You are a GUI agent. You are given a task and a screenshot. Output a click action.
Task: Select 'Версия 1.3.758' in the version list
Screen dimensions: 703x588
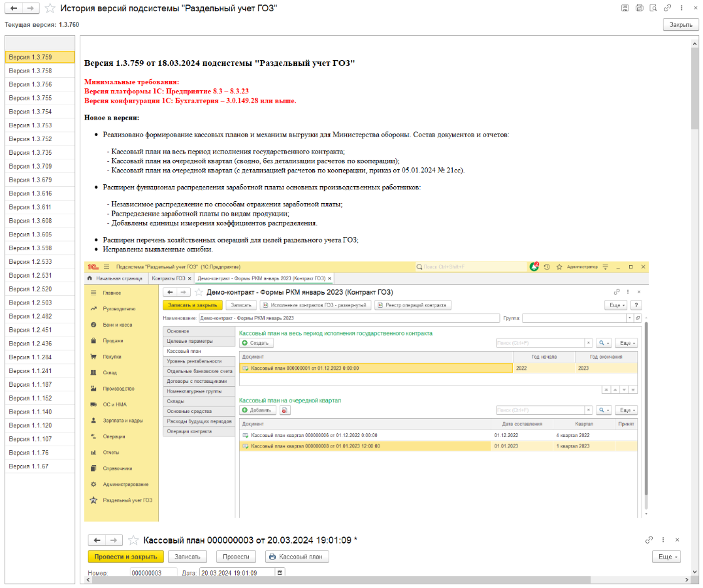pos(40,71)
